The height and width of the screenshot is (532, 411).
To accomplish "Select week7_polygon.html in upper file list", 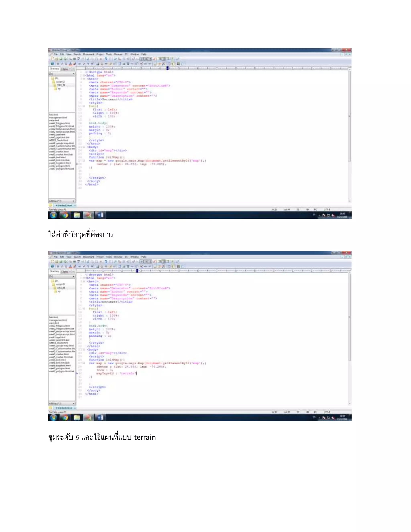I will coord(60,166).
